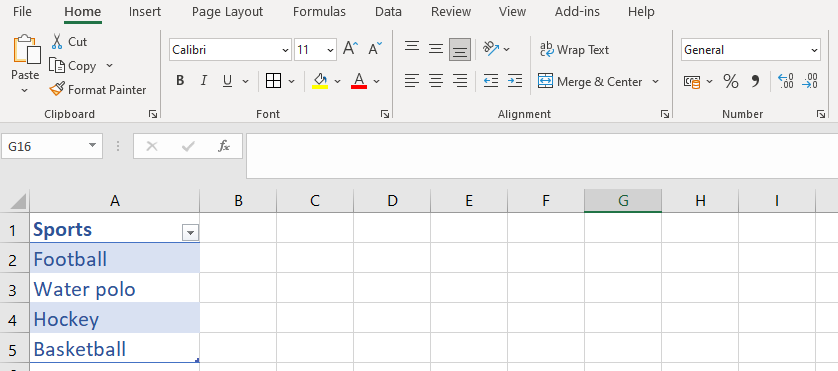Screen dimensions: 838x371
Task: Increase the decimal places
Action: pos(786,81)
